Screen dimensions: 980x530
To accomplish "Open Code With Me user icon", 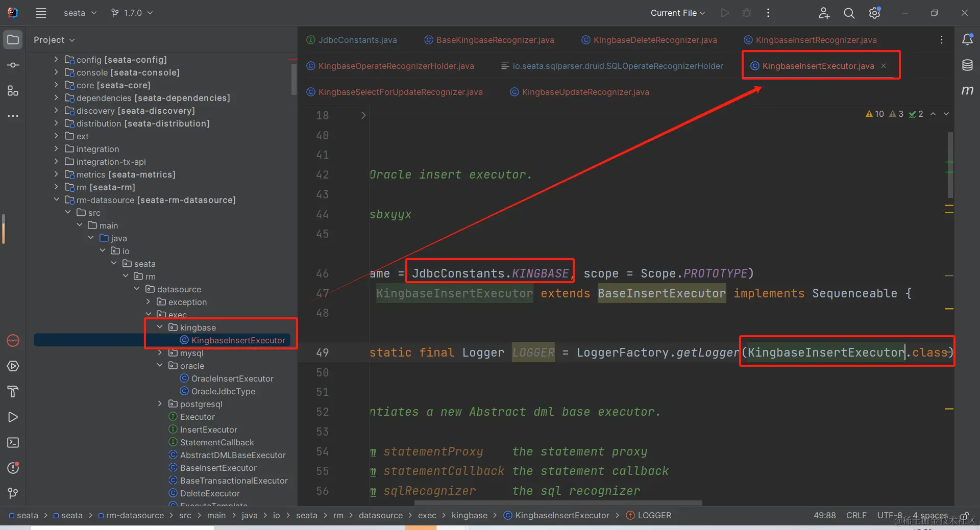I will 824,13.
